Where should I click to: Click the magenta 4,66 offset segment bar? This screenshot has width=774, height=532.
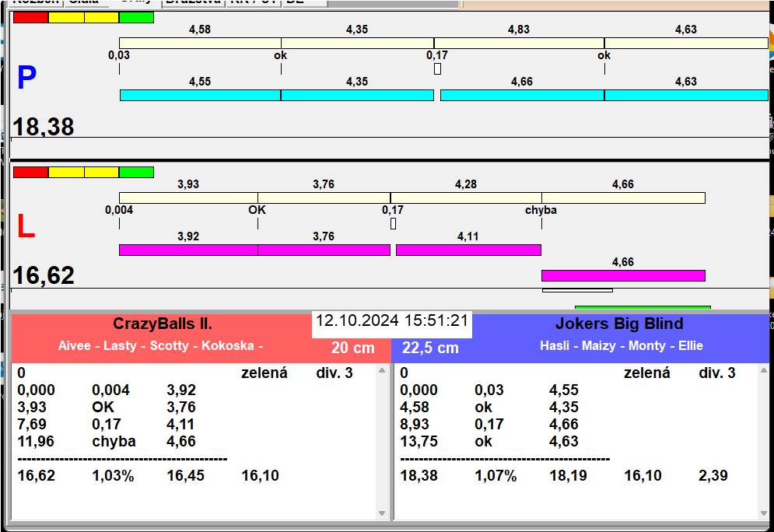click(622, 275)
